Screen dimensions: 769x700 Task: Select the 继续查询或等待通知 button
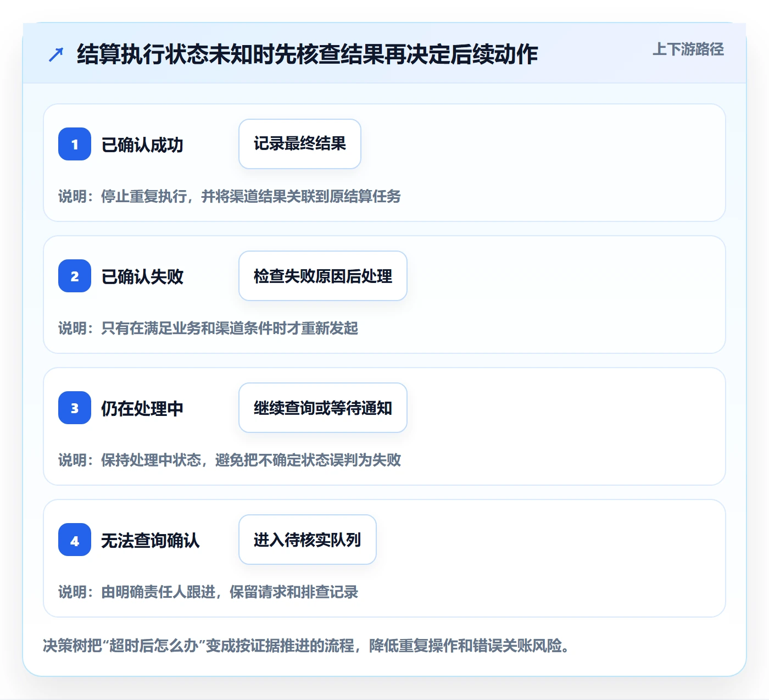click(323, 408)
